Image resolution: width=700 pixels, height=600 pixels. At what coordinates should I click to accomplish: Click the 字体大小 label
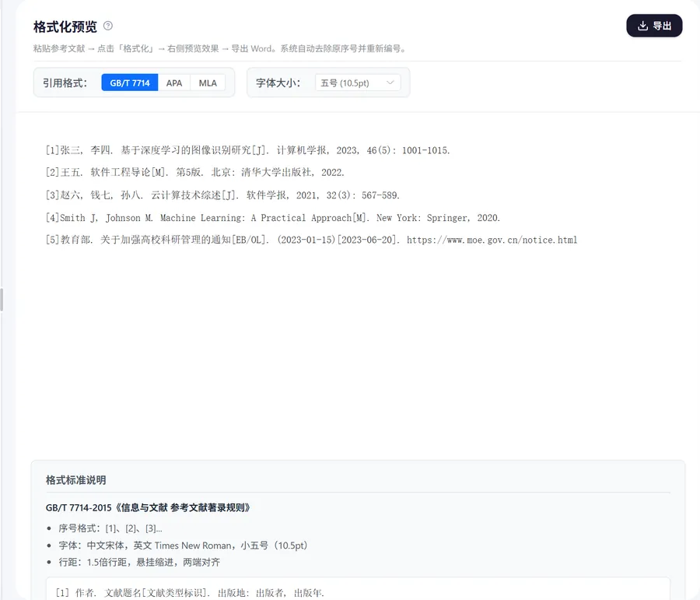coord(278,83)
